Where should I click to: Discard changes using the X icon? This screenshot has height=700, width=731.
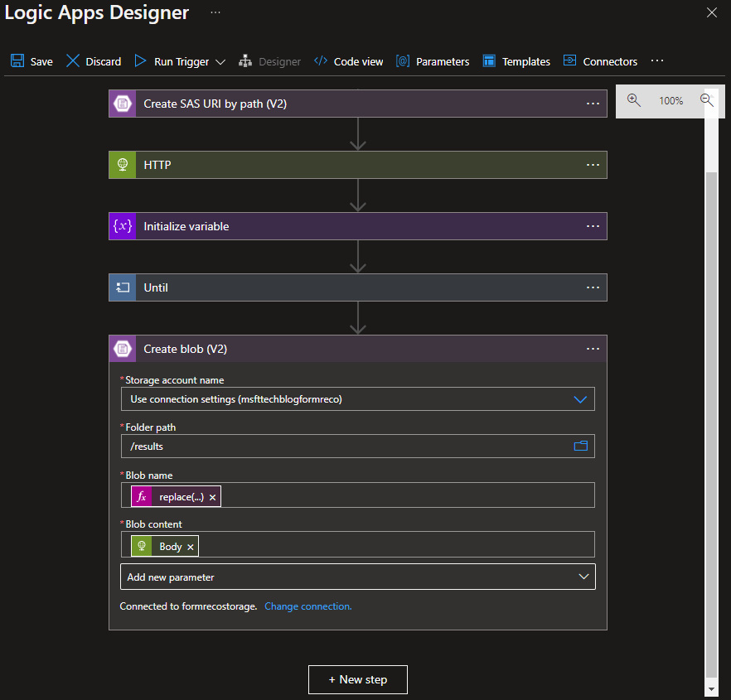click(73, 61)
